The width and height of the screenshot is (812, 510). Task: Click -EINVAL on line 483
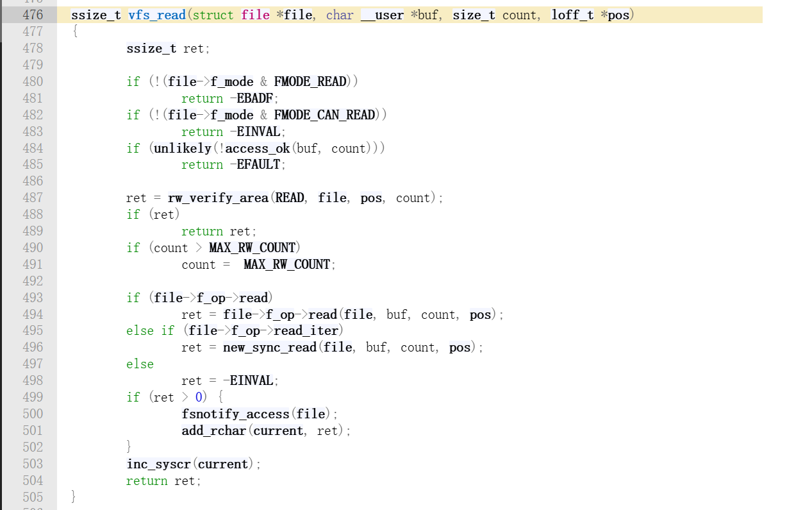point(255,132)
